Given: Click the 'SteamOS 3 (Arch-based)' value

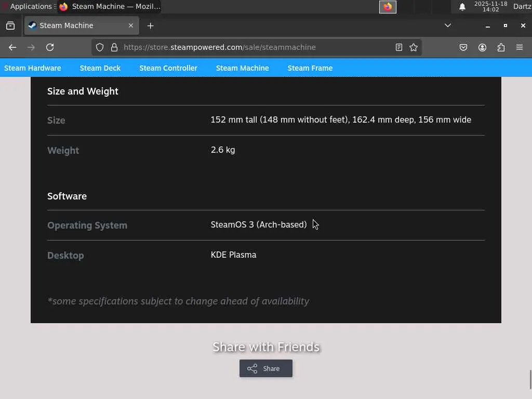Looking at the screenshot, I should (x=259, y=224).
